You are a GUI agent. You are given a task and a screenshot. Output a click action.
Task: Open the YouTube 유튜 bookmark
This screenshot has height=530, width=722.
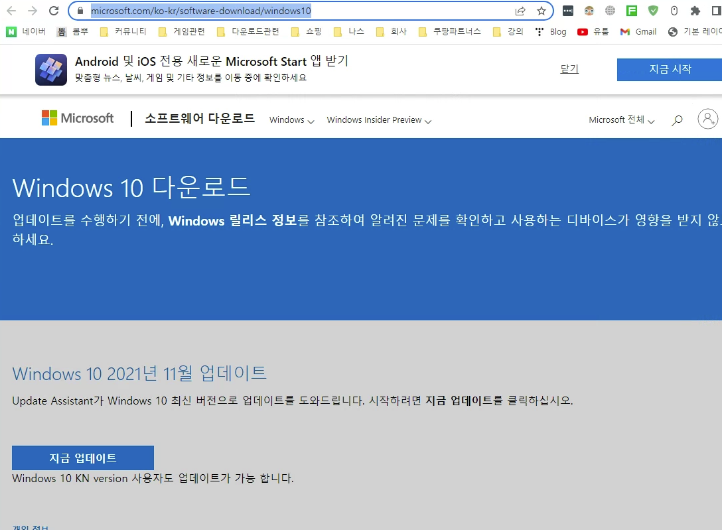[x=593, y=31]
